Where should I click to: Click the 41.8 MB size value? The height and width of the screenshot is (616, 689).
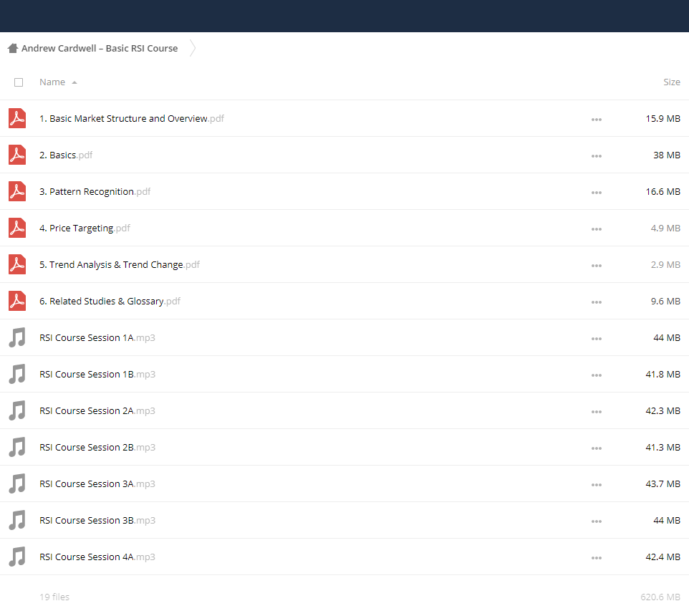click(662, 374)
